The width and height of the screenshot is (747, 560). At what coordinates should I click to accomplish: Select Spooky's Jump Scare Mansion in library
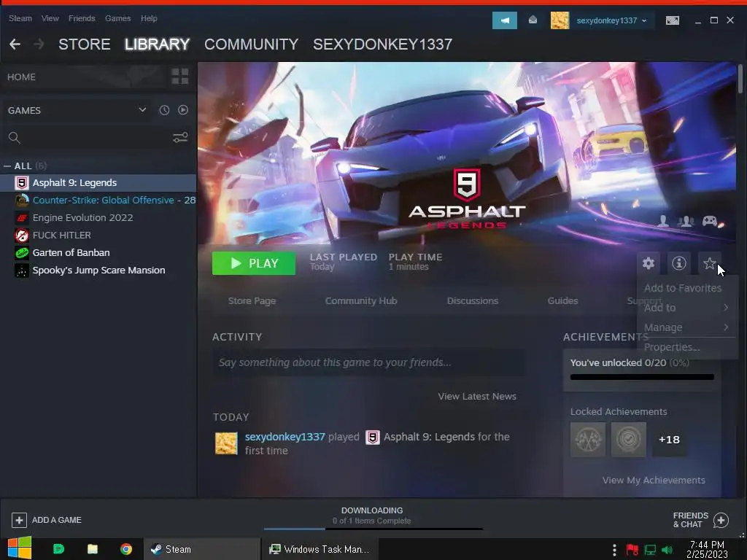(x=98, y=271)
